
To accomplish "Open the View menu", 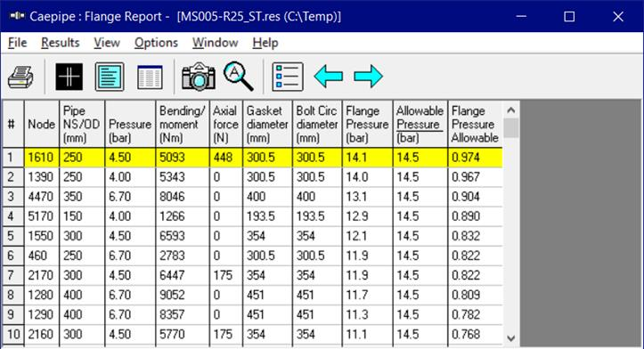I will pos(107,43).
